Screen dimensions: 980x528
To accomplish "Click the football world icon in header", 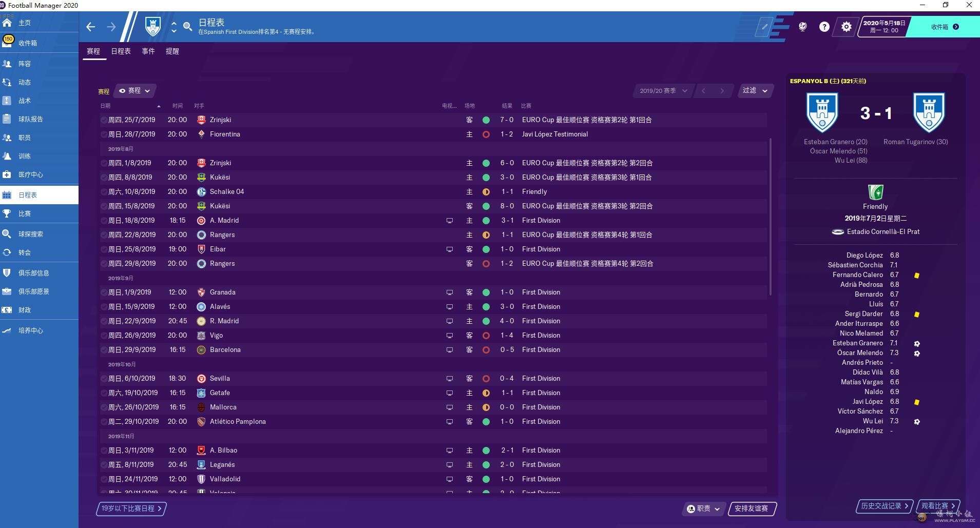I will click(803, 27).
